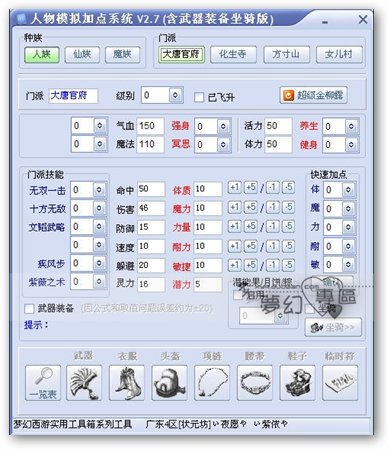Subtract 5 from 魔力

point(288,207)
